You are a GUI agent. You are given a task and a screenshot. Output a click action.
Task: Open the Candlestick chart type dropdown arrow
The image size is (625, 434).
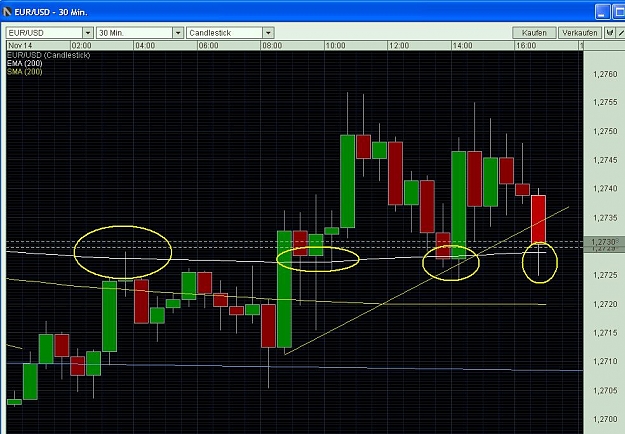(x=268, y=33)
